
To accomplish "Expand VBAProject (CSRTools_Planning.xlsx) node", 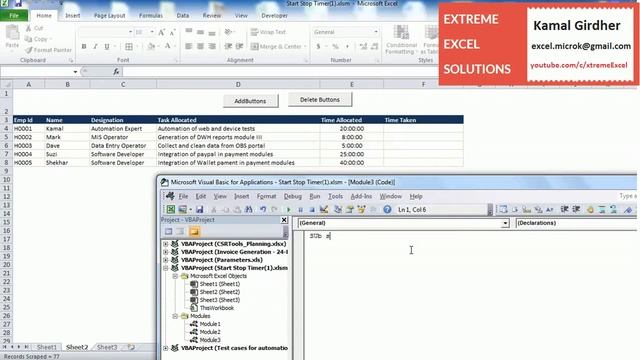I will tap(166, 244).
